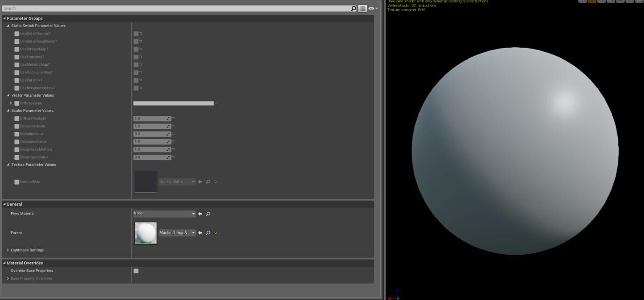Open the eye view options menu
The image size is (644, 300).
pyautogui.click(x=373, y=8)
